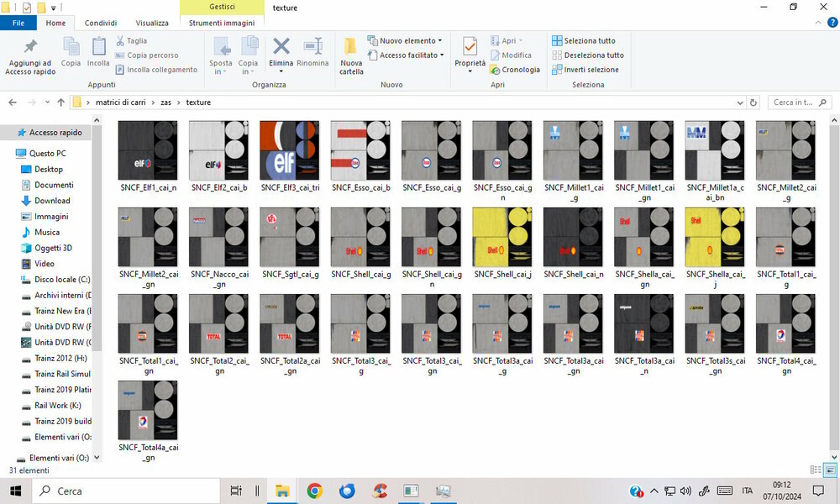The image size is (840, 504).
Task: Switch to details view layout icon
Action: coord(816,470)
